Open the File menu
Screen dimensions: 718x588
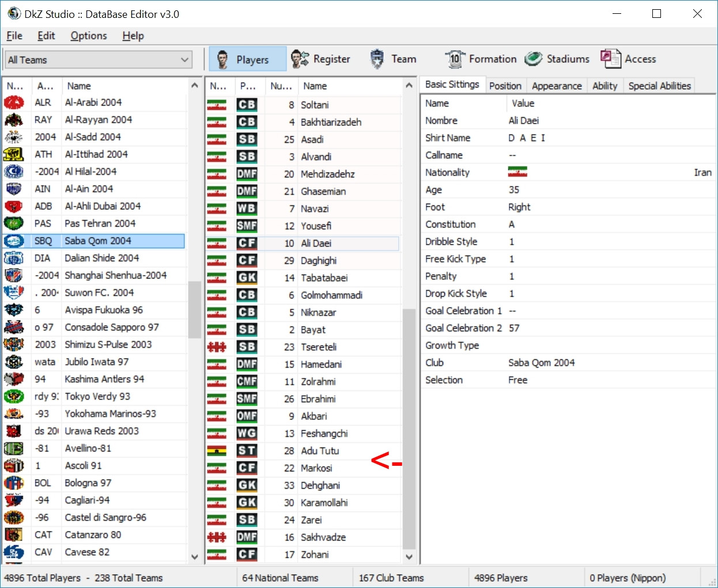14,36
